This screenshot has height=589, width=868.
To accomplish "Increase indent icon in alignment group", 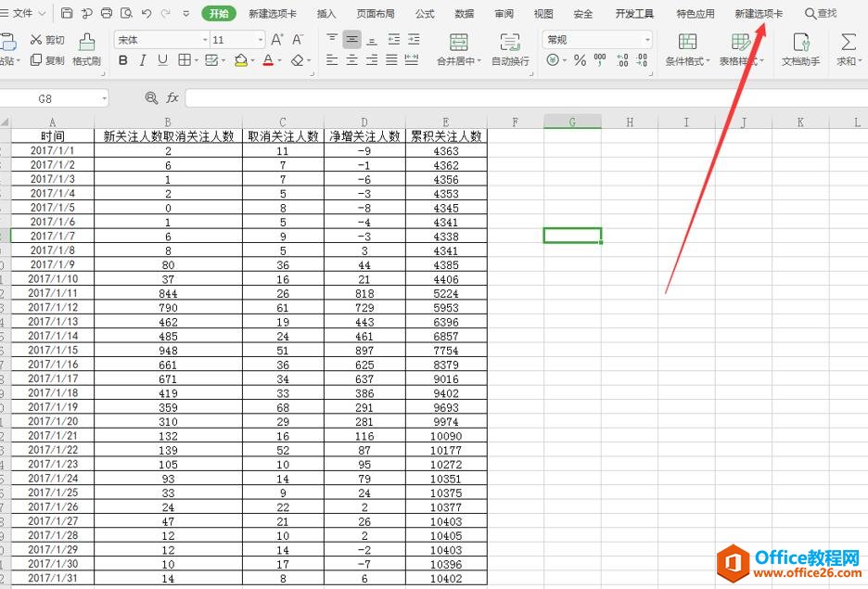I will click(x=414, y=39).
